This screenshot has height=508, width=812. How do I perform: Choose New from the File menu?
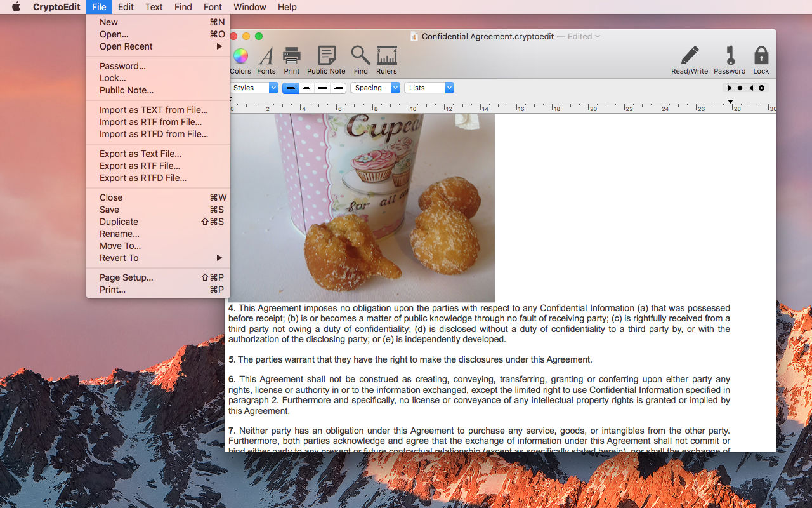click(158, 22)
